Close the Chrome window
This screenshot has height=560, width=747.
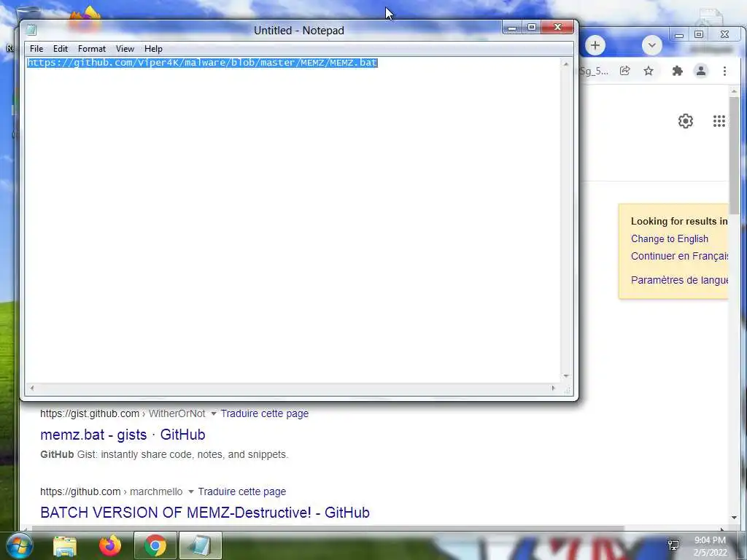pyautogui.click(x=724, y=34)
